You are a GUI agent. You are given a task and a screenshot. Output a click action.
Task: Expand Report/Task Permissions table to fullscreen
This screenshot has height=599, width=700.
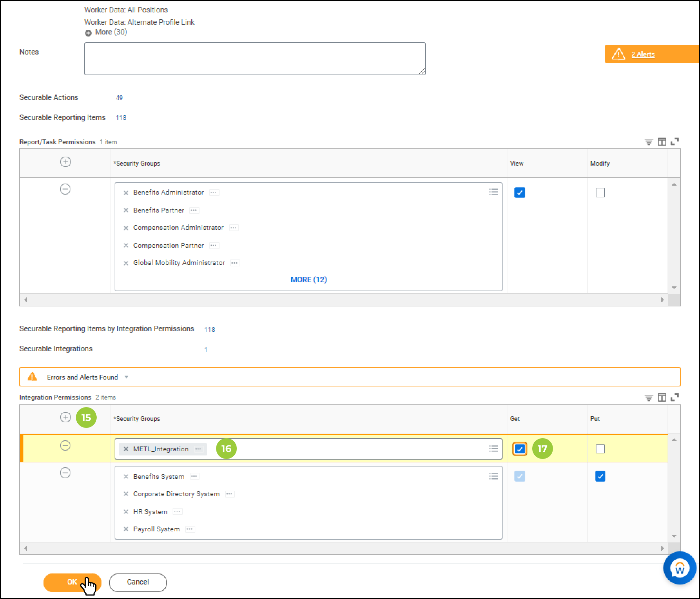(674, 141)
